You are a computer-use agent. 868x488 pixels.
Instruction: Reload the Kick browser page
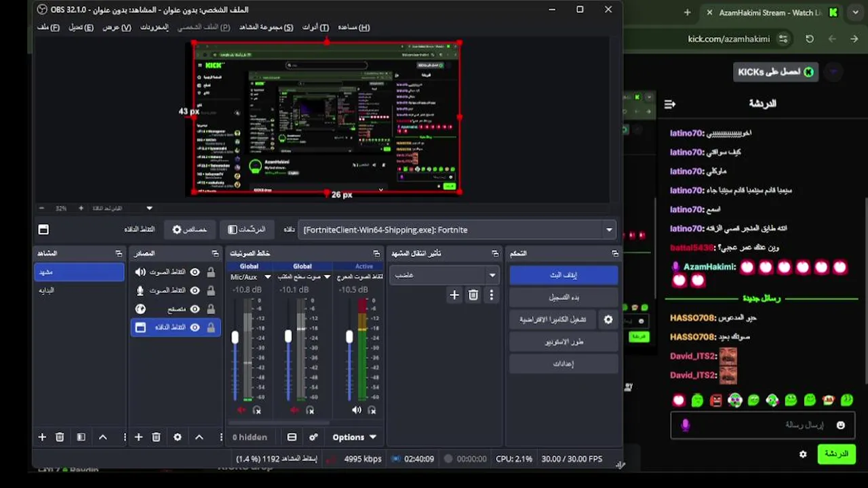point(810,39)
